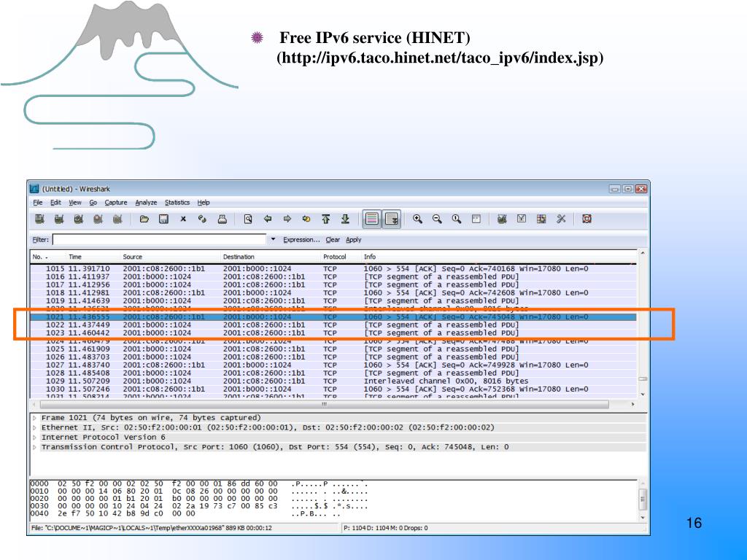
Task: Jump to the last packet
Action: coord(345,219)
